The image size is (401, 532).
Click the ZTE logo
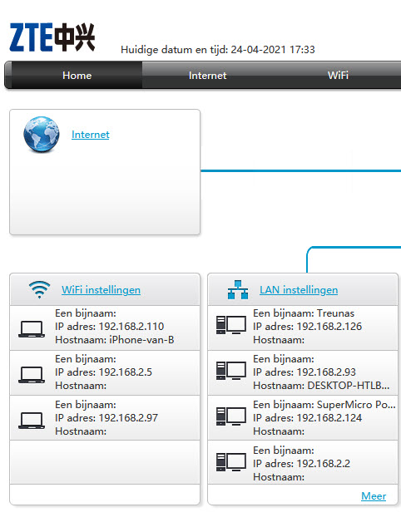(52, 37)
